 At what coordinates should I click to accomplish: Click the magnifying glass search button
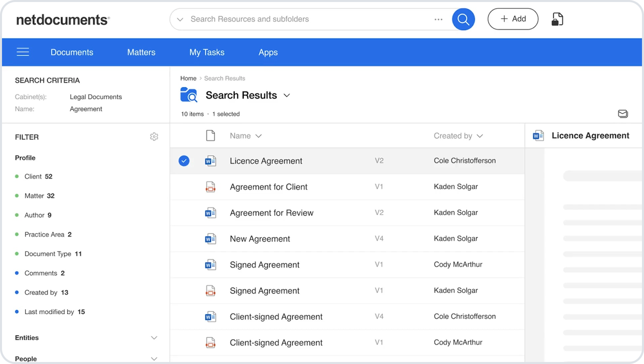coord(463,19)
